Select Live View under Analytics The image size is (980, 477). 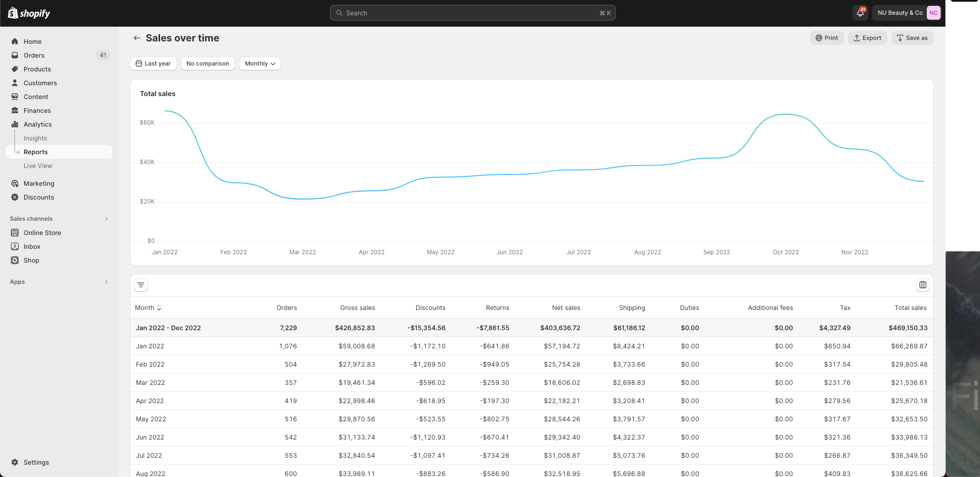(x=38, y=166)
